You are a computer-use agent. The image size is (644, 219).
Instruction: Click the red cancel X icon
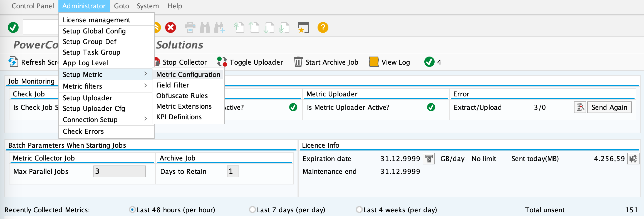click(x=170, y=28)
